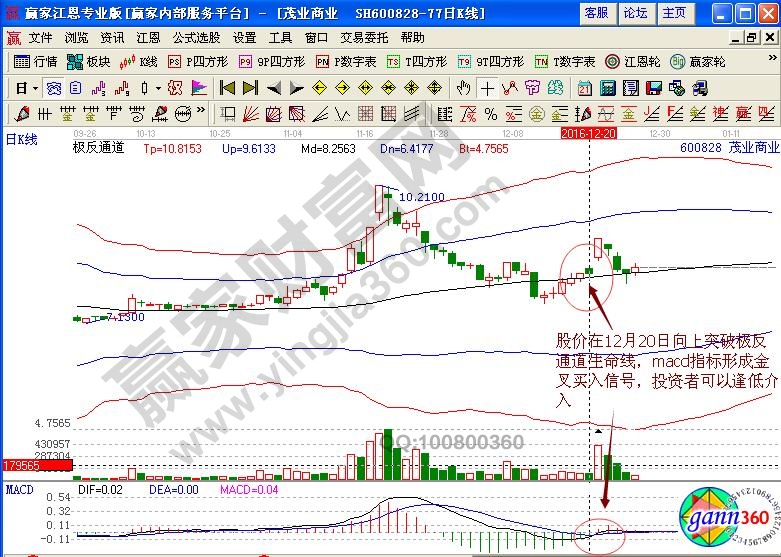781x557 pixels.
Task: Open the 文件 menu
Action: point(40,37)
